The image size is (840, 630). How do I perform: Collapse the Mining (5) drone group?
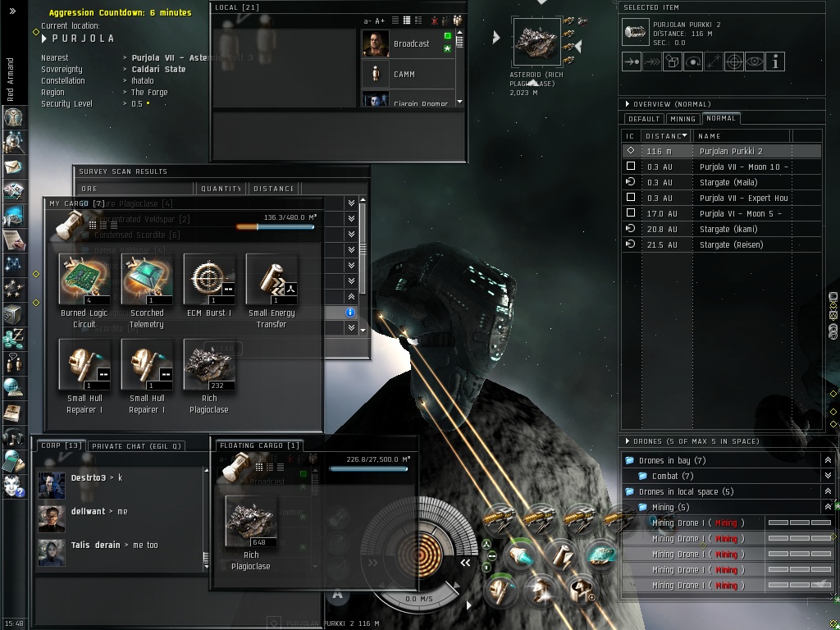[828, 507]
